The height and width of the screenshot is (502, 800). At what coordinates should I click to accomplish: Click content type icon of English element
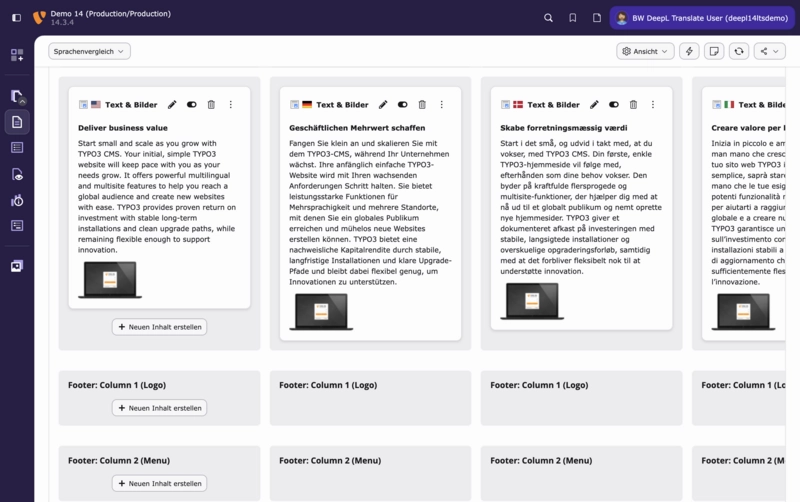point(83,105)
